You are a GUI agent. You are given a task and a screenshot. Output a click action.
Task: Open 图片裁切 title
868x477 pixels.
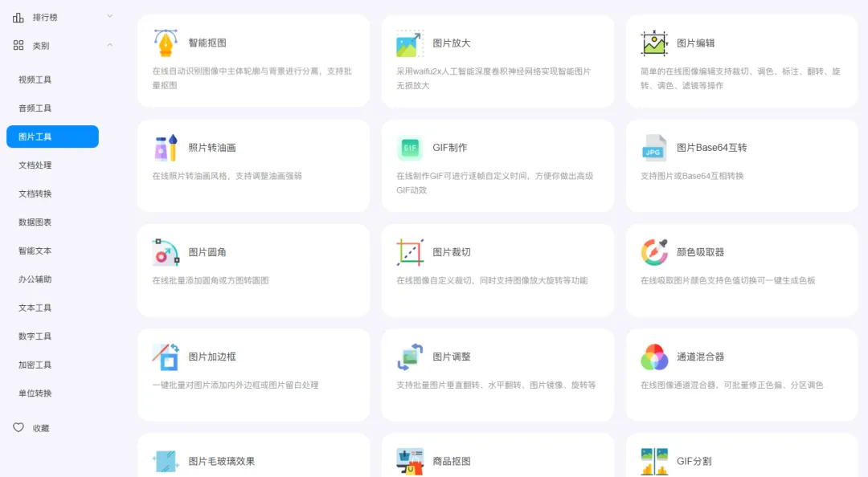click(451, 252)
